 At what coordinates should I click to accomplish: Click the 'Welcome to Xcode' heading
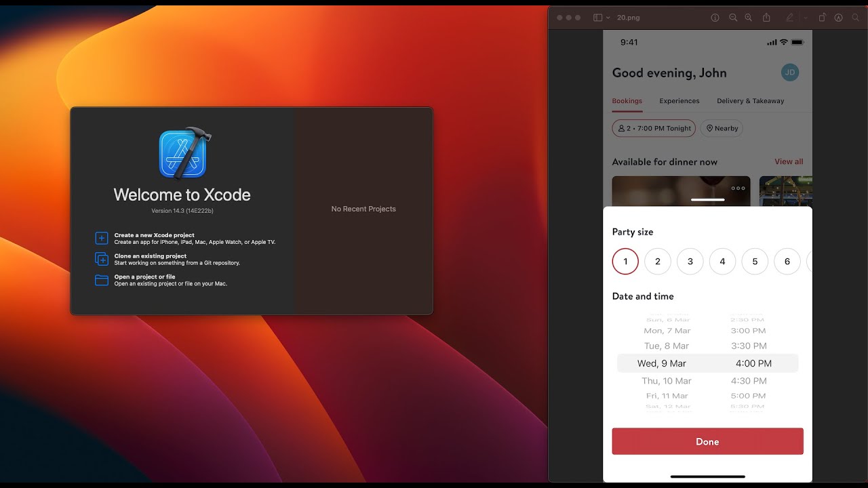click(x=182, y=195)
